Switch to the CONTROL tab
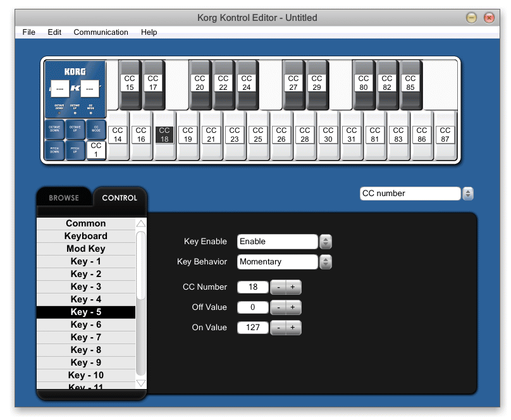Image resolution: width=511 pixels, height=420 pixels. coord(120,198)
